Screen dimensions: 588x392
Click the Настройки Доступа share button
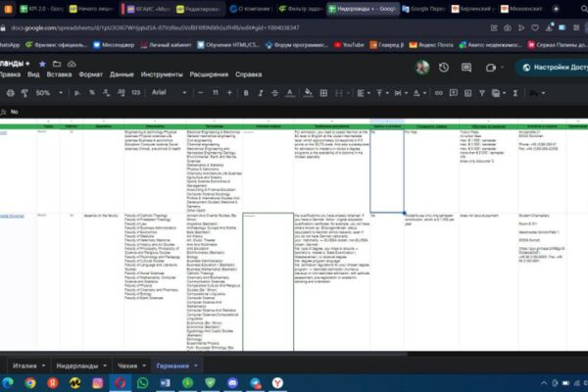[x=553, y=68]
